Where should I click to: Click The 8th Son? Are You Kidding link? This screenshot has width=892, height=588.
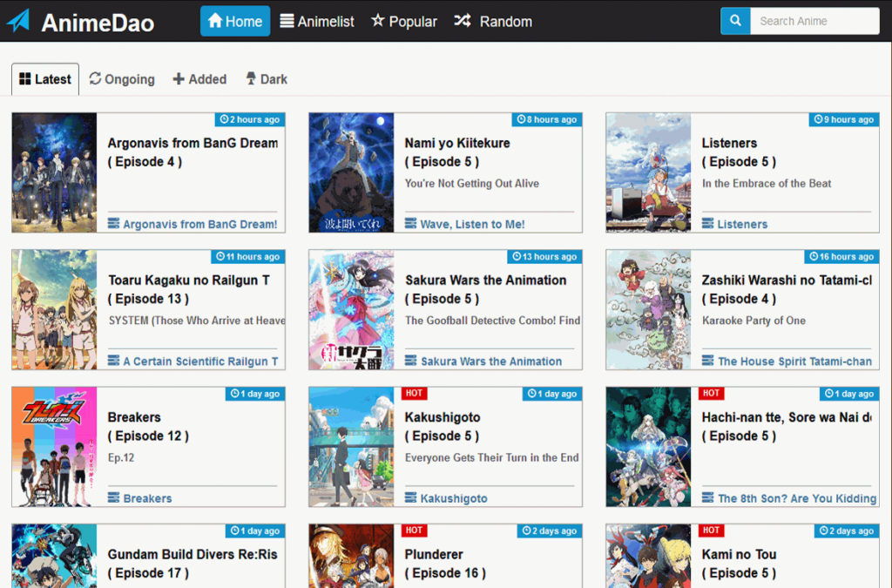coord(797,498)
